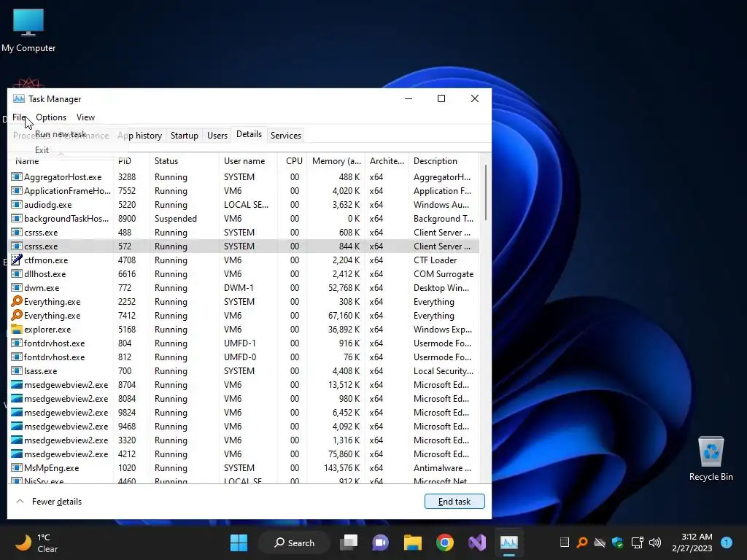Open File Explorer from the taskbar
The width and height of the screenshot is (747, 560).
(413, 542)
